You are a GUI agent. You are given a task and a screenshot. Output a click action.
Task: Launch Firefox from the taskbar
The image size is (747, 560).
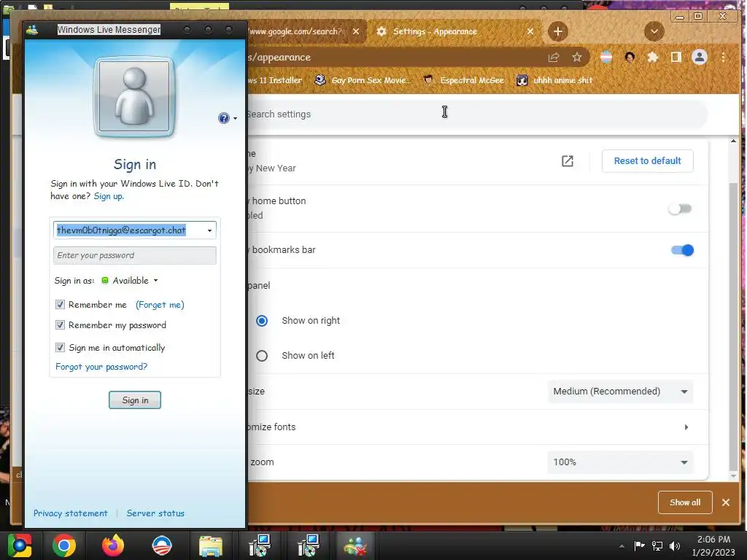(x=113, y=545)
